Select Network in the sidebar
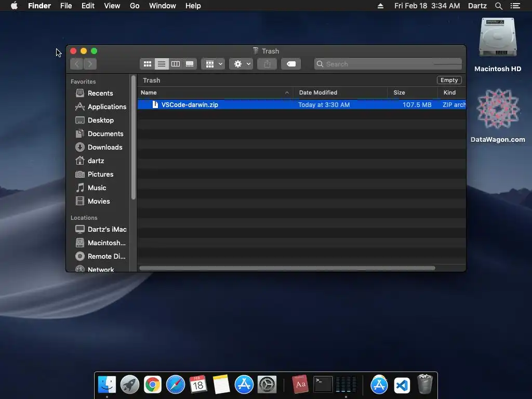This screenshot has height=399, width=532. coord(101,270)
